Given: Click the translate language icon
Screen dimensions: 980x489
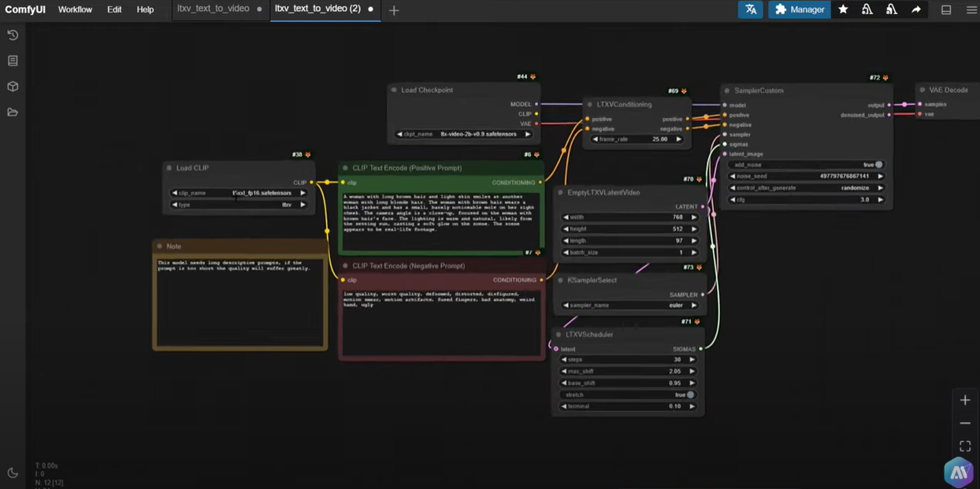Looking at the screenshot, I should click(x=751, y=9).
